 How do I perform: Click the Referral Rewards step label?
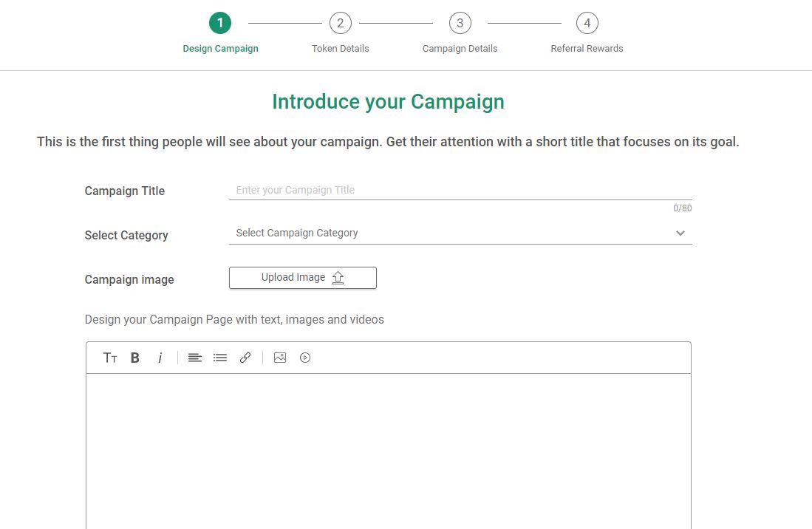pyautogui.click(x=587, y=49)
